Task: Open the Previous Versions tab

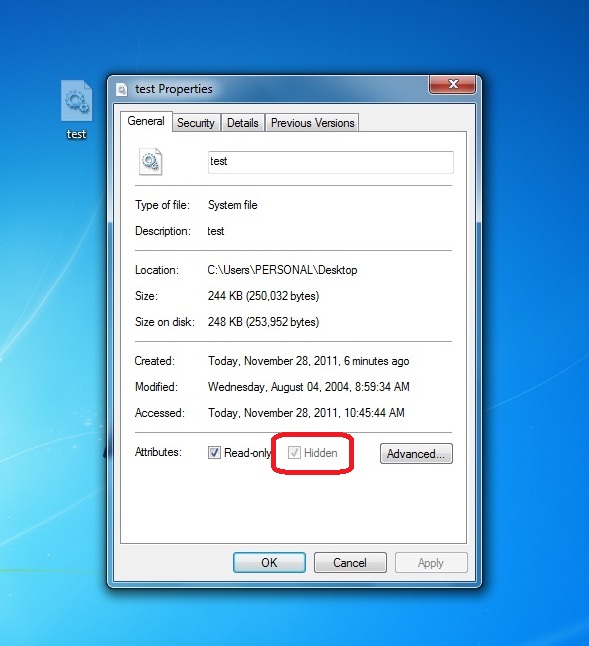Action: click(x=312, y=123)
